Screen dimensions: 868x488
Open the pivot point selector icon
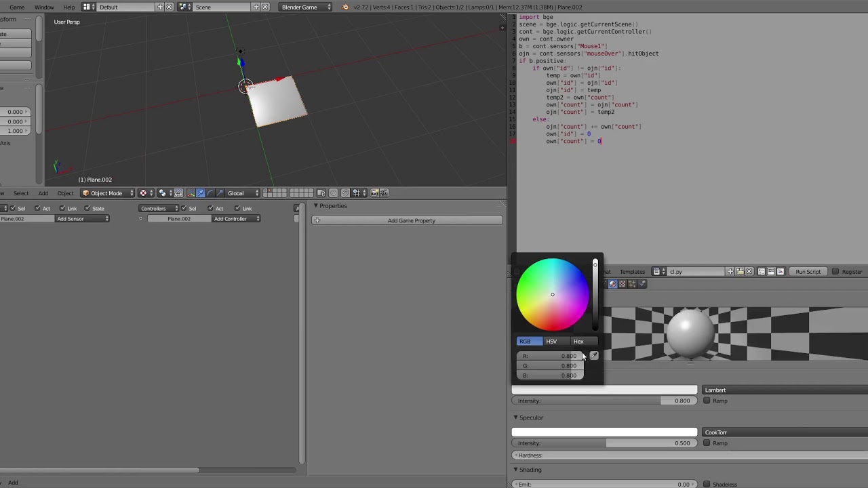pyautogui.click(x=165, y=193)
